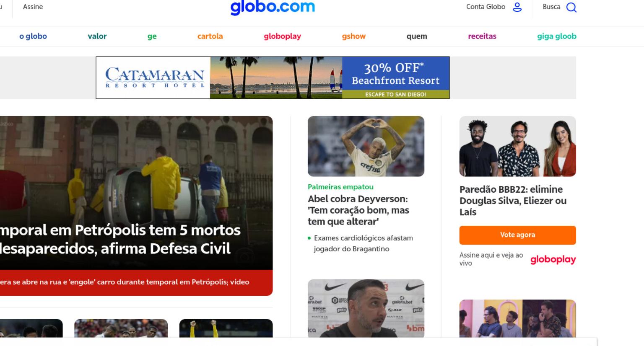Open the Exames cardiológicos afastam jogador link

coord(363,243)
